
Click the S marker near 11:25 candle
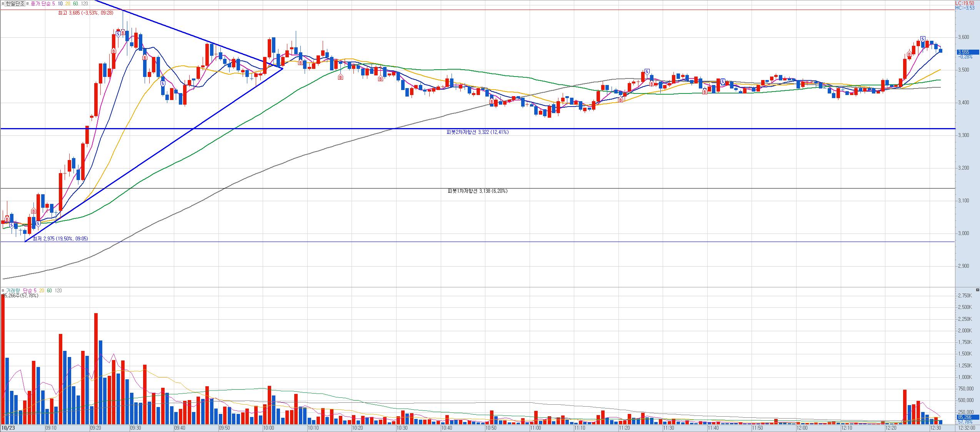(647, 72)
